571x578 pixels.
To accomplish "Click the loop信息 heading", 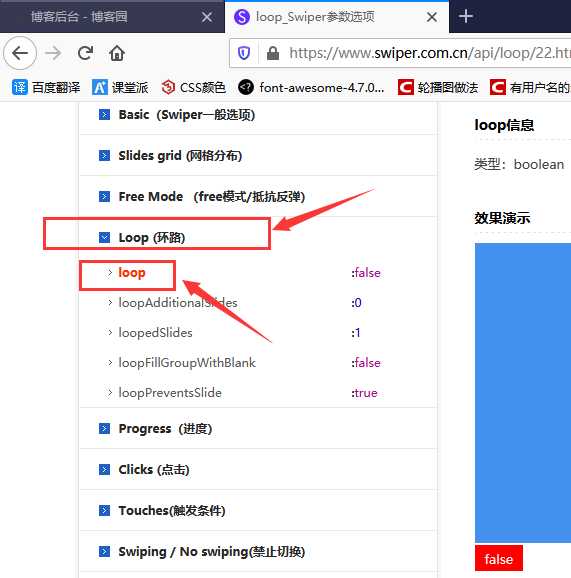I will (504, 125).
